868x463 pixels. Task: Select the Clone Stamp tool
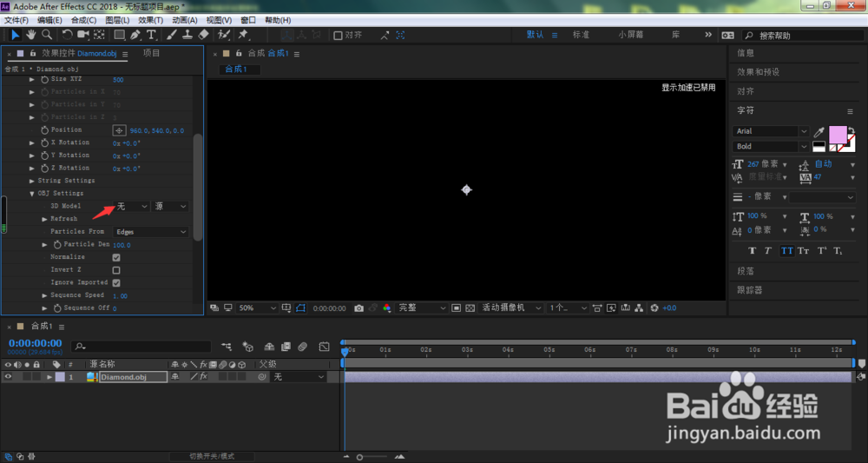(187, 35)
